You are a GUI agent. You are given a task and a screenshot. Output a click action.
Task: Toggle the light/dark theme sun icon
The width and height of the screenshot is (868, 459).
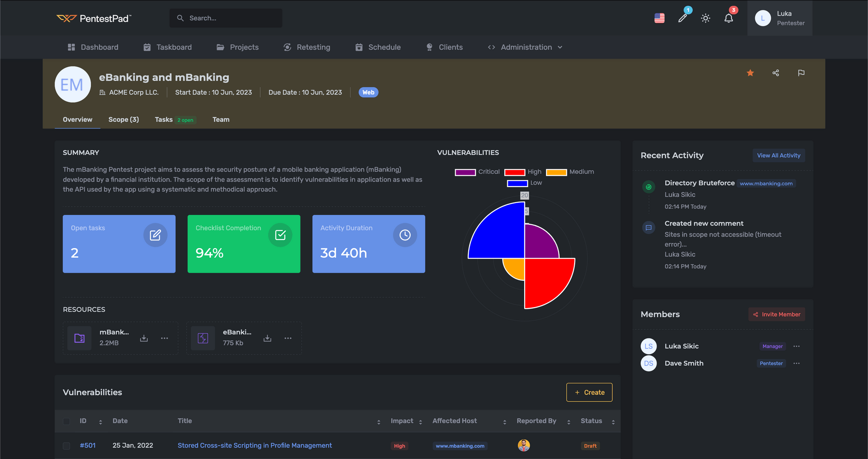706,18
